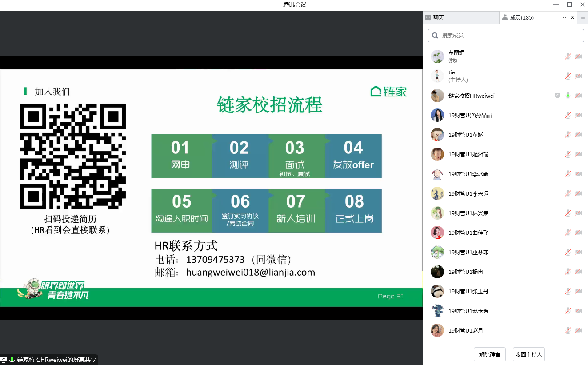588x365 pixels.
Task: Click 19财管U1李冰新's disabled camera icon
Action: (579, 174)
